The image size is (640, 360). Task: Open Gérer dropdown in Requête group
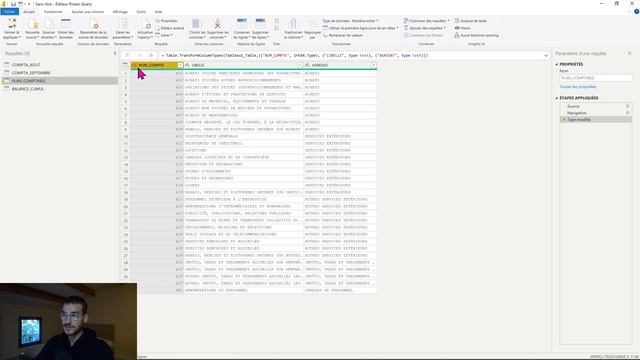pos(164,36)
